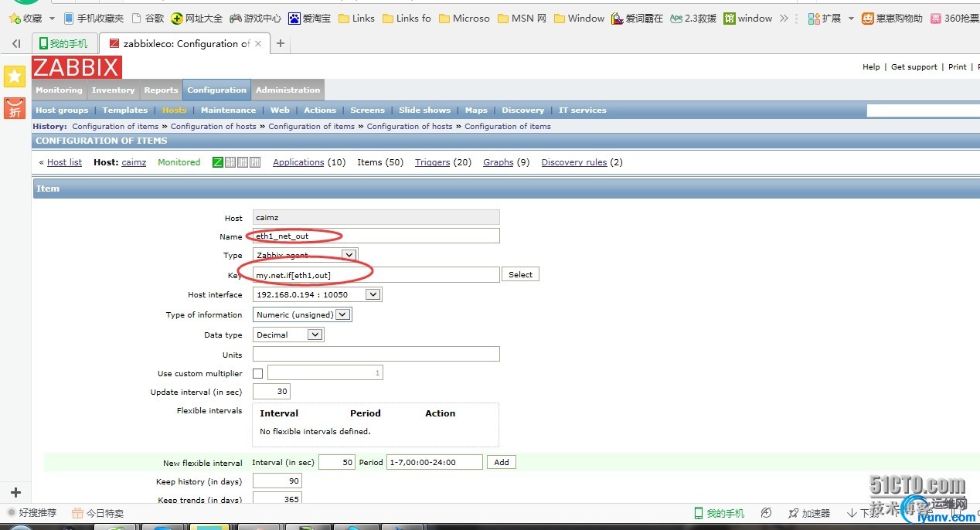Open the 网址大全 bookmark

tap(196, 18)
